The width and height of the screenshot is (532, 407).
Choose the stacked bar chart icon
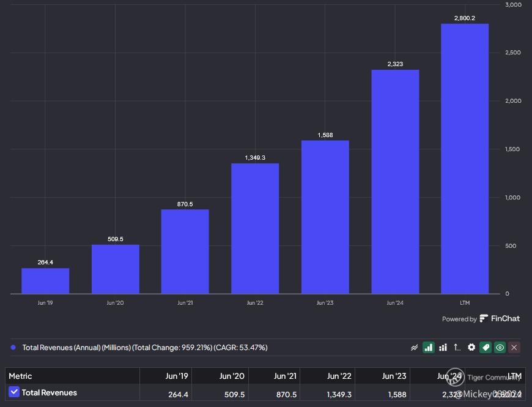point(443,348)
